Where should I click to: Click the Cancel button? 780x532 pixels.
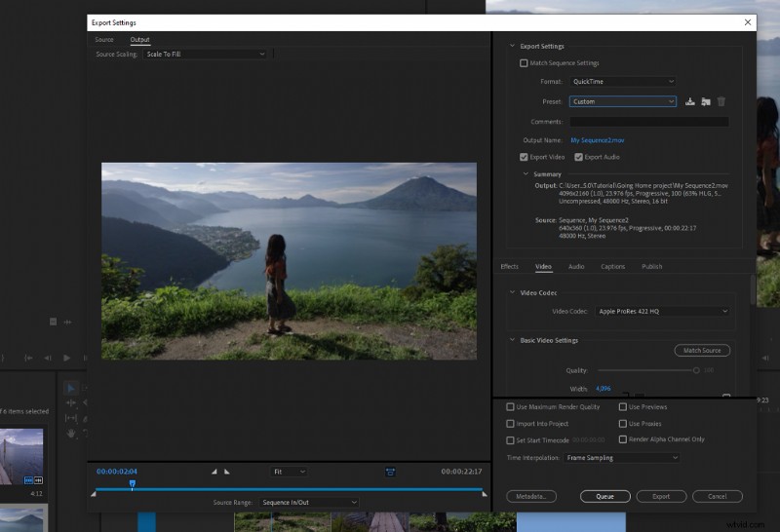click(718, 496)
